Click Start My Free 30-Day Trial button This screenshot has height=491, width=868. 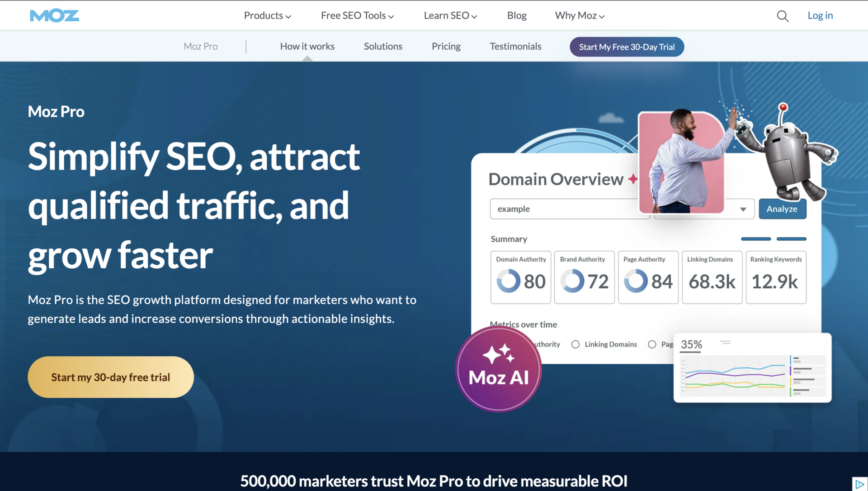pos(627,47)
